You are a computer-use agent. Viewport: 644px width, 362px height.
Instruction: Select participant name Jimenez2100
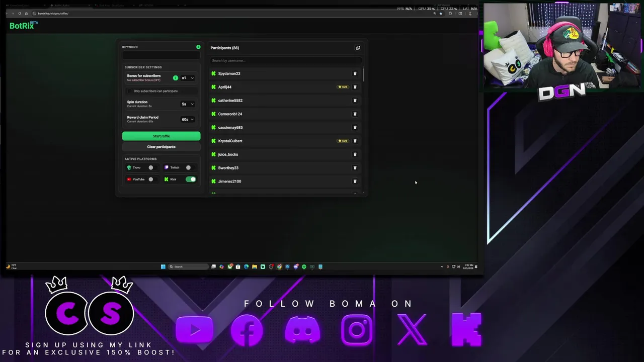(x=229, y=182)
